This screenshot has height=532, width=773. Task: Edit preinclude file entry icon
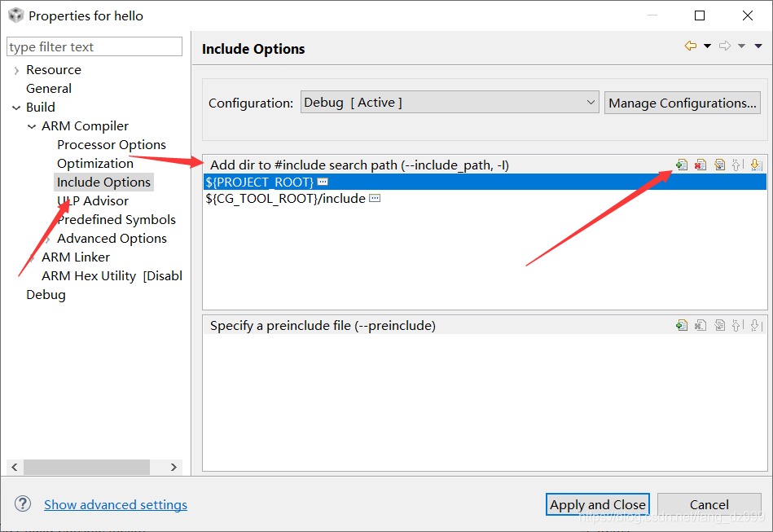[x=720, y=325]
